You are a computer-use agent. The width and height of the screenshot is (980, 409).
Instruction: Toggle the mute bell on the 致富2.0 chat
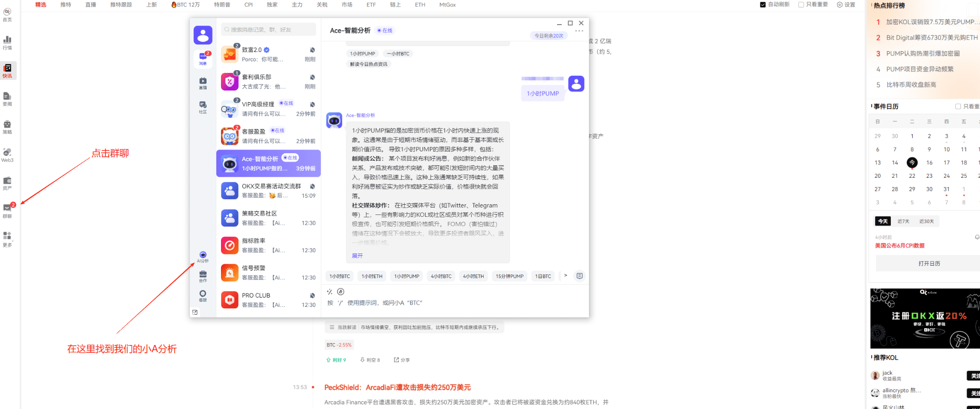coord(312,50)
